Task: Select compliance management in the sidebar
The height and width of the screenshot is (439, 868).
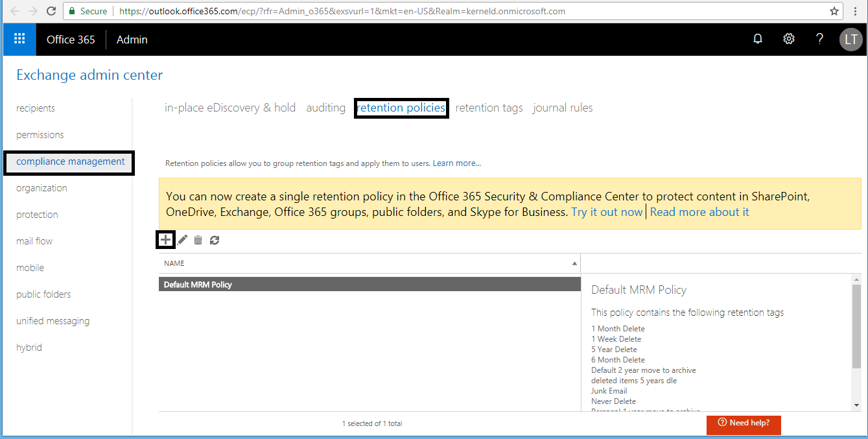Action: click(x=71, y=161)
